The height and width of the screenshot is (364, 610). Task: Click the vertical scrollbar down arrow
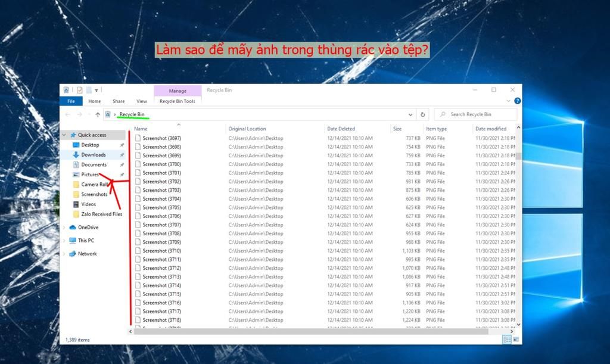518,324
